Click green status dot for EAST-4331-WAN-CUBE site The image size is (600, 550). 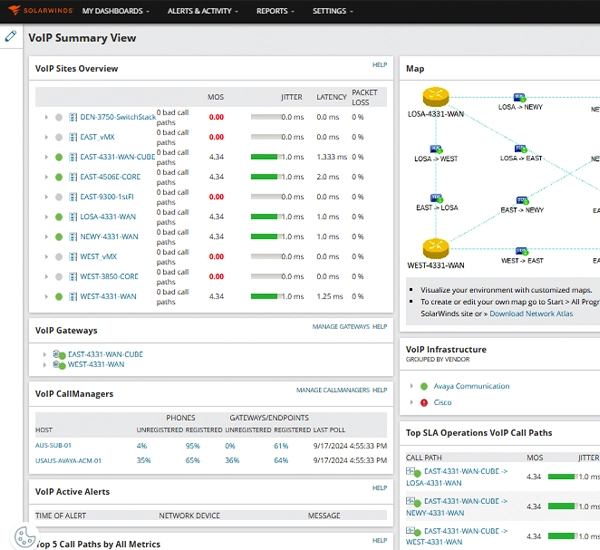[59, 157]
